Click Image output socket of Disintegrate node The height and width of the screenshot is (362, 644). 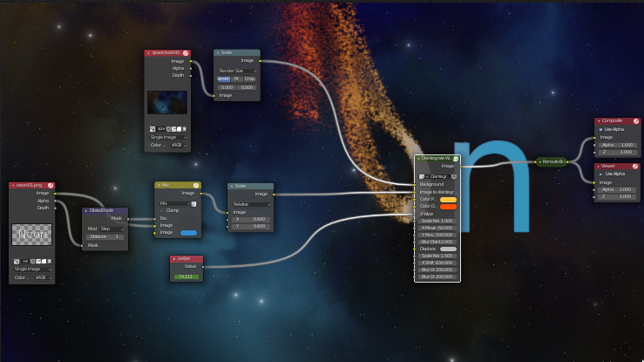pos(460,167)
